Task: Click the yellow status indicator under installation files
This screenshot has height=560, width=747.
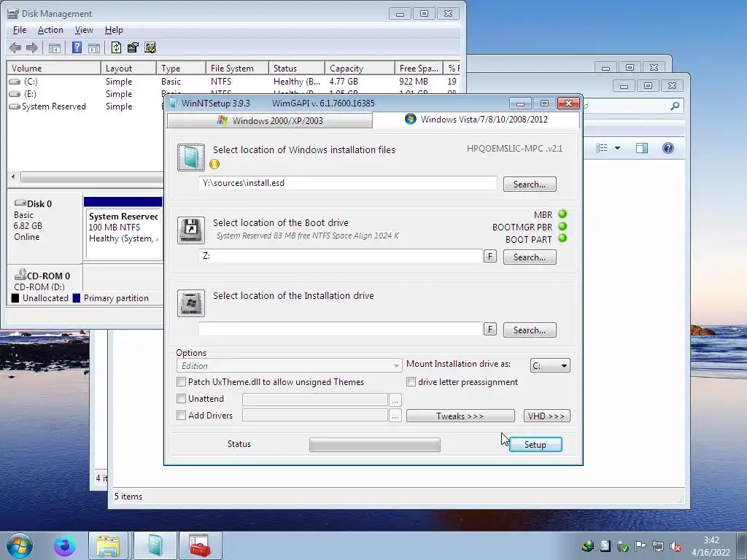Action: tap(214, 164)
